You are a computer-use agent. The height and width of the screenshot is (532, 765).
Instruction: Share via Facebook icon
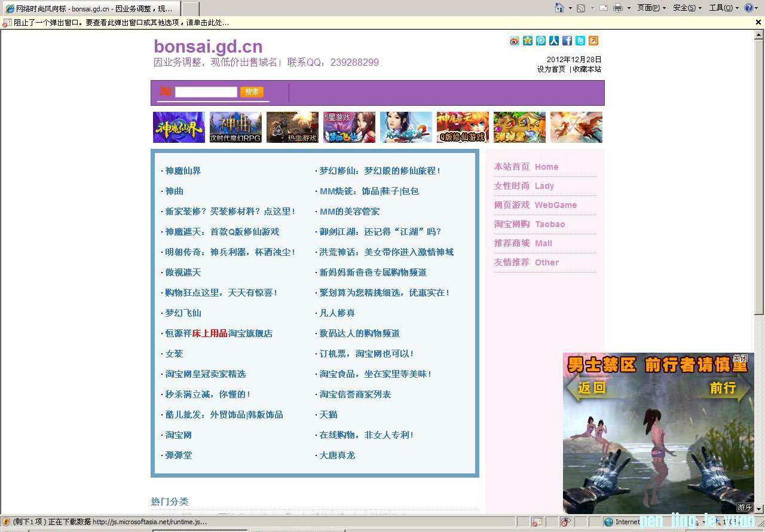567,41
